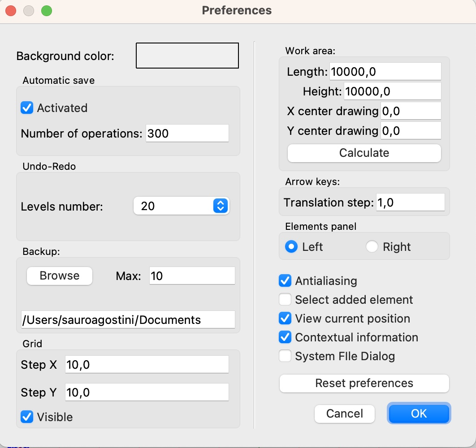476x448 pixels.
Task: Click into the Work area Length field
Action: pos(385,71)
